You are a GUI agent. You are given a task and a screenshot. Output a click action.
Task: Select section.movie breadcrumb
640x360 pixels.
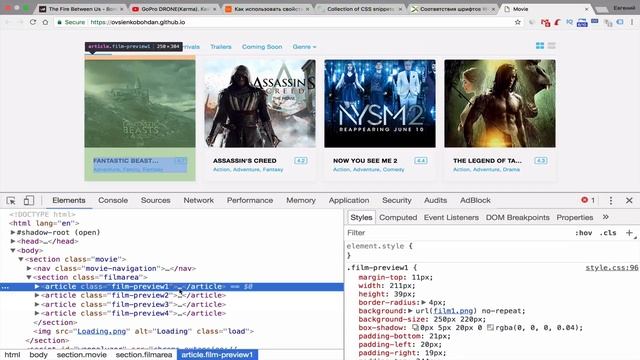[x=82, y=355]
